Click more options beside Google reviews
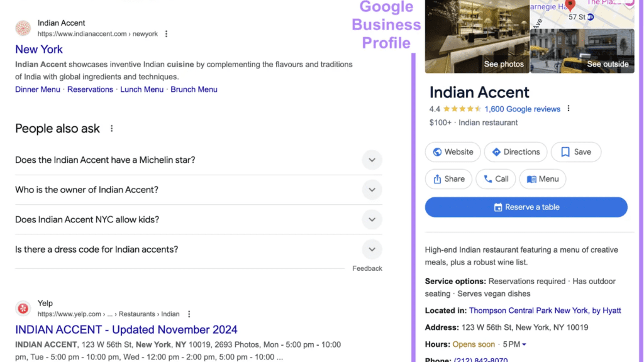This screenshot has height=362, width=644. tap(569, 109)
